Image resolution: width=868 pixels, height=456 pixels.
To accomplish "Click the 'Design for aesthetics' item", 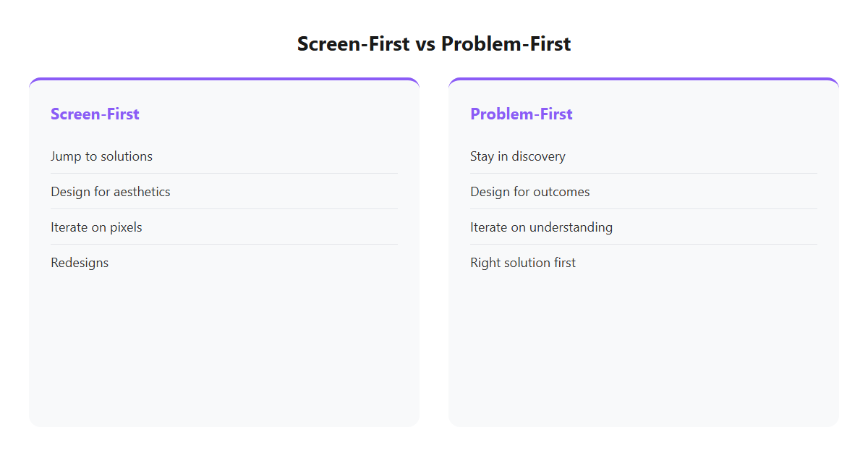I will click(x=224, y=191).
